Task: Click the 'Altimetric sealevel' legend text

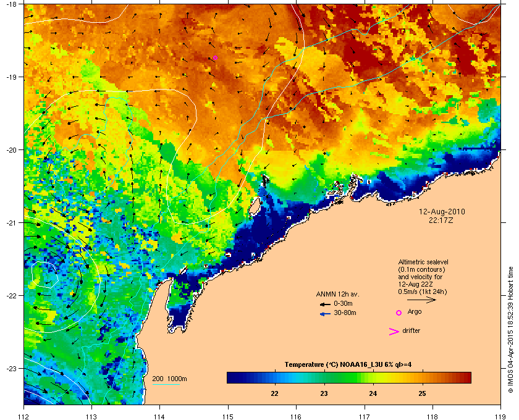Action: [x=423, y=262]
